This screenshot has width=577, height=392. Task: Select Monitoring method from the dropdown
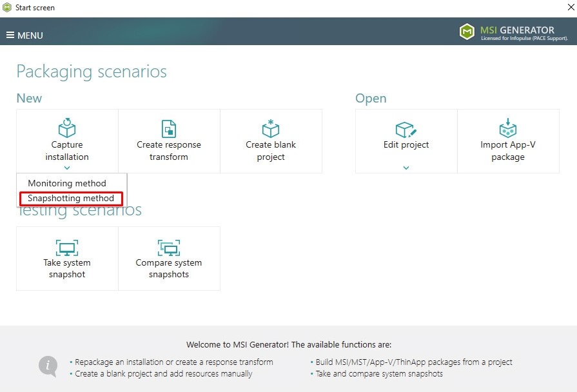[67, 183]
